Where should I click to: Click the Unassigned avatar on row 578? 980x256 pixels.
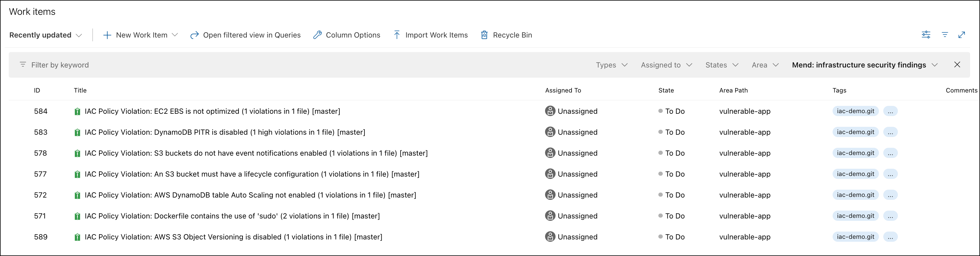coord(550,153)
